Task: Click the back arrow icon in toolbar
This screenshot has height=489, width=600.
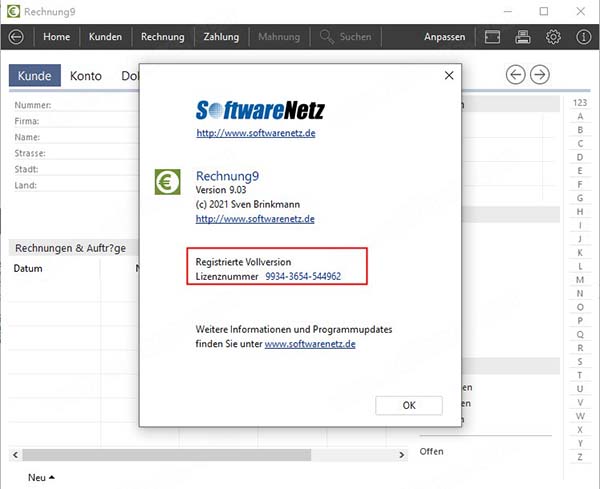Action: pos(16,37)
